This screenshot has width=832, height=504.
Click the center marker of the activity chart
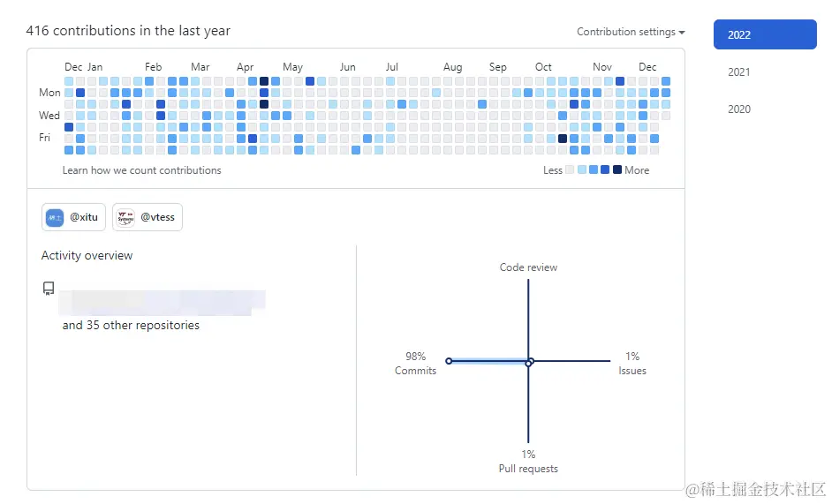pos(529,362)
